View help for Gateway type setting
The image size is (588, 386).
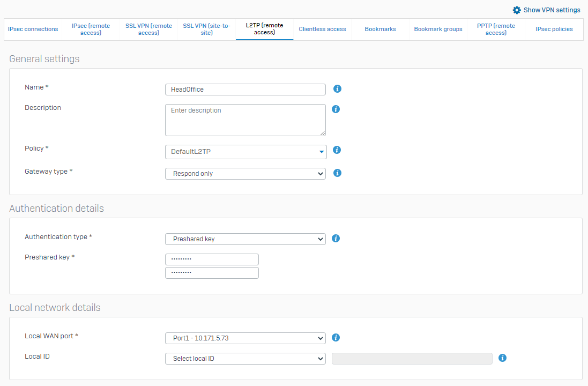[337, 173]
